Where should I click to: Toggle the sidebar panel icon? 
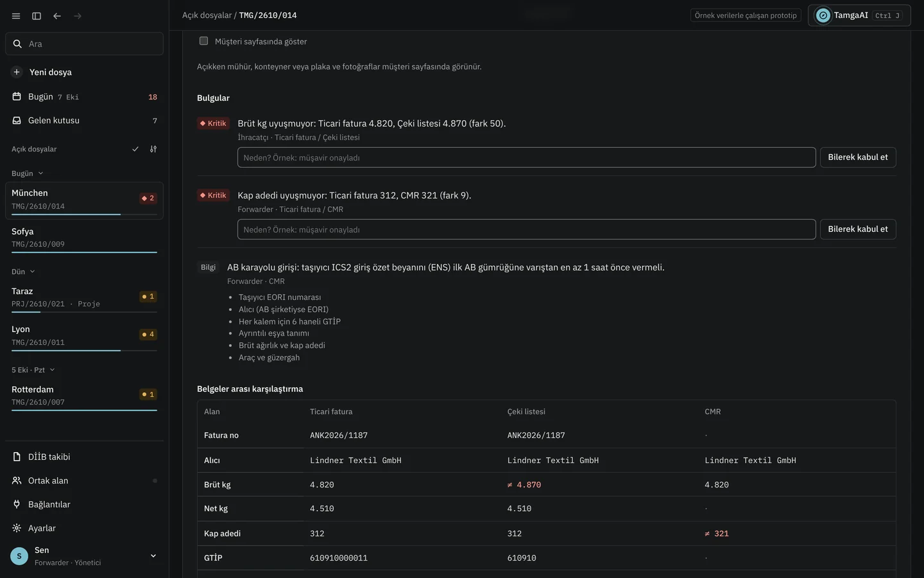[37, 16]
